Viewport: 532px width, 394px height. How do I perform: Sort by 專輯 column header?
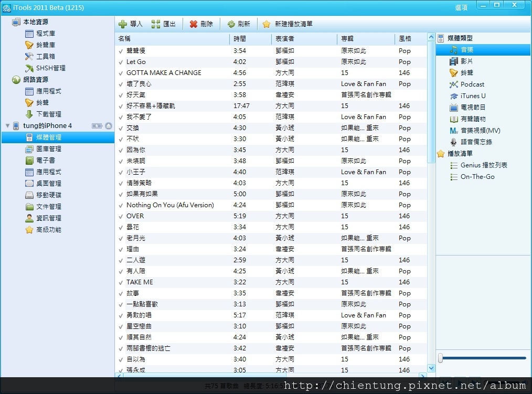coord(366,39)
